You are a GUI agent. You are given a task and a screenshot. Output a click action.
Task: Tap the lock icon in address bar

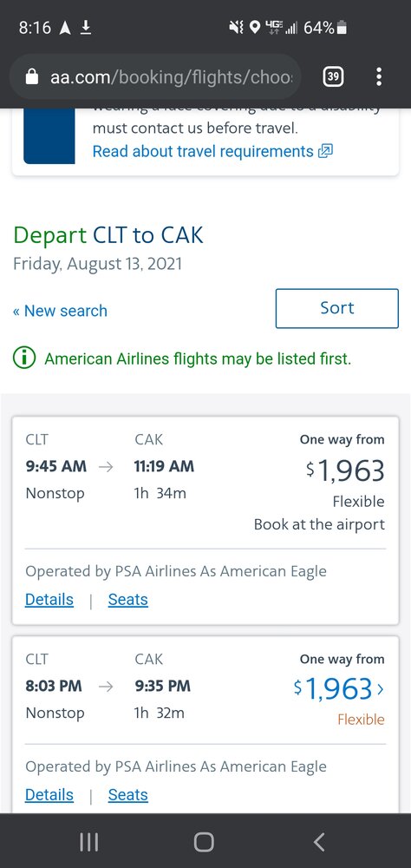tap(32, 77)
